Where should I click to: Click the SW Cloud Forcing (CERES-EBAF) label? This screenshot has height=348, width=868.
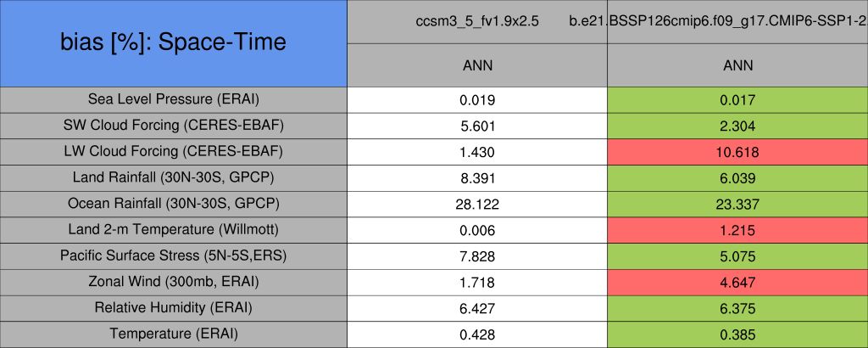point(174,126)
